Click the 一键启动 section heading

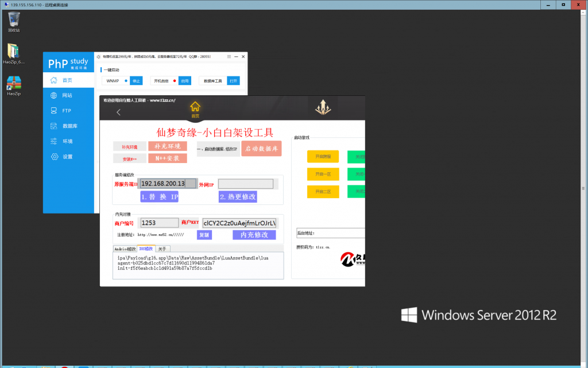(111, 70)
